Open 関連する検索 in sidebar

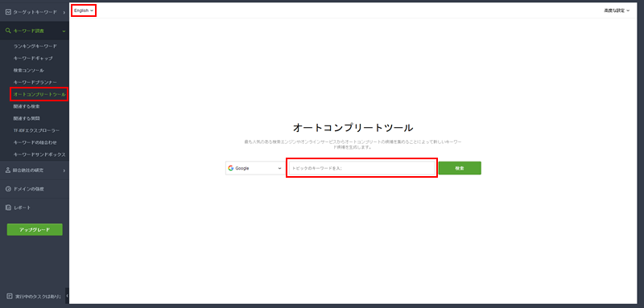pyautogui.click(x=27, y=106)
